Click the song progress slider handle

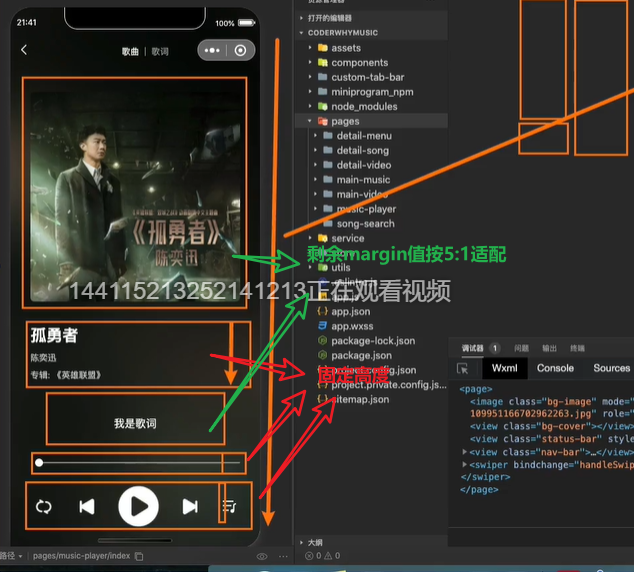39,462
